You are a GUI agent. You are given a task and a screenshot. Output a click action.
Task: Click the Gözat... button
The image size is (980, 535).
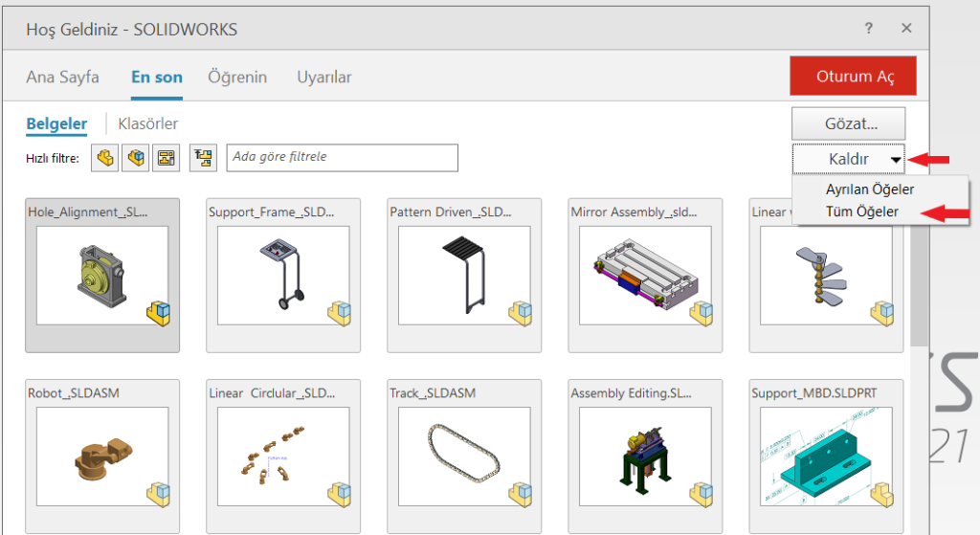pos(849,123)
